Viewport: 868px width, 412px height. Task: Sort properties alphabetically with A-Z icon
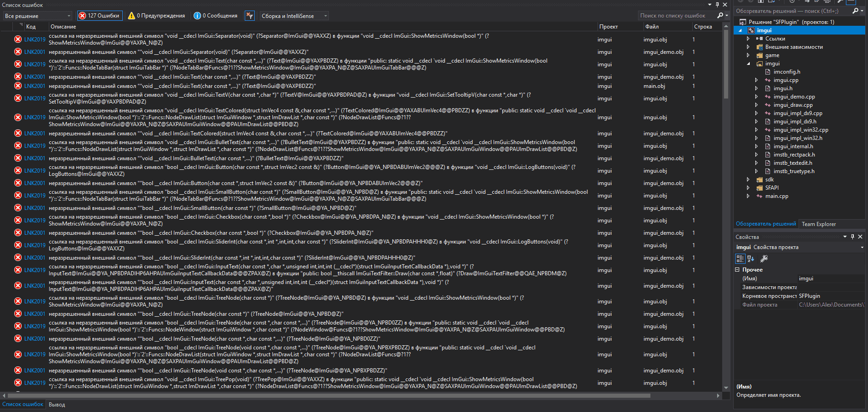[x=751, y=259]
